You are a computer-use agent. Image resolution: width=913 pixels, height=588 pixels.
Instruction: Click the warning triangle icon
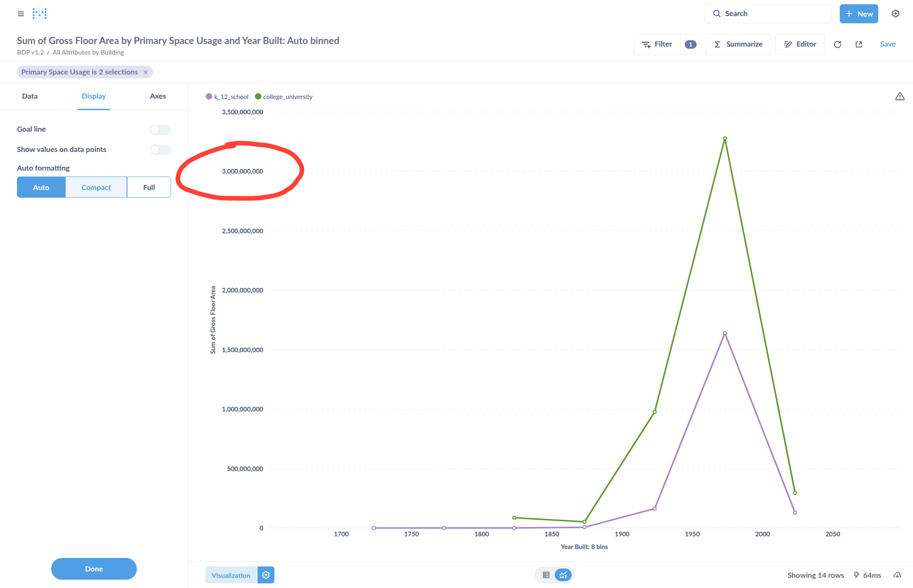pos(899,97)
